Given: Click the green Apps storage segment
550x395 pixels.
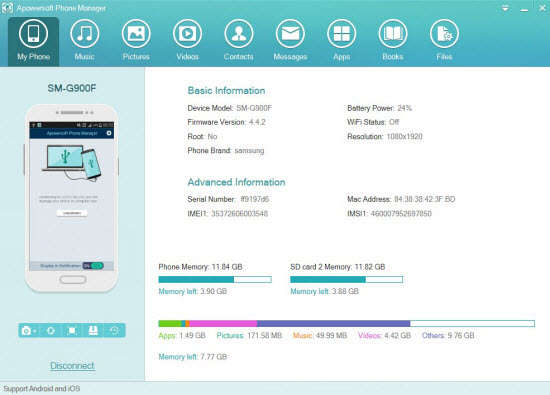Looking at the screenshot, I should coord(170,323).
